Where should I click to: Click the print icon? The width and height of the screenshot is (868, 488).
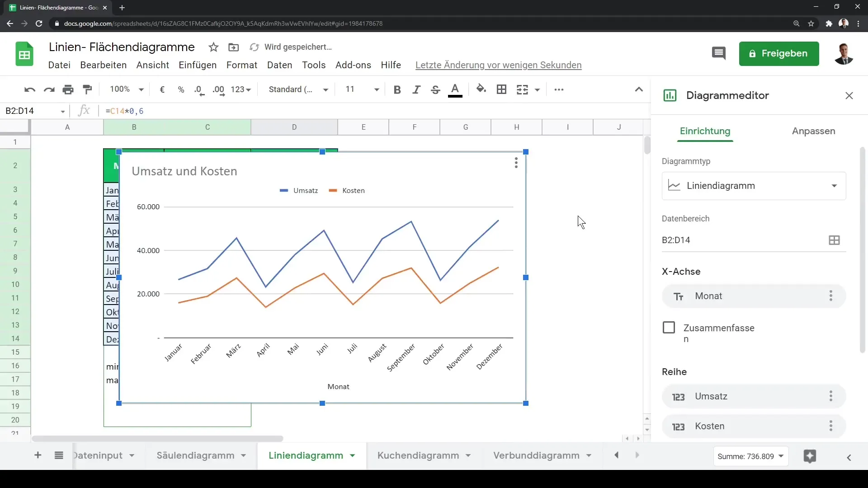click(x=68, y=89)
